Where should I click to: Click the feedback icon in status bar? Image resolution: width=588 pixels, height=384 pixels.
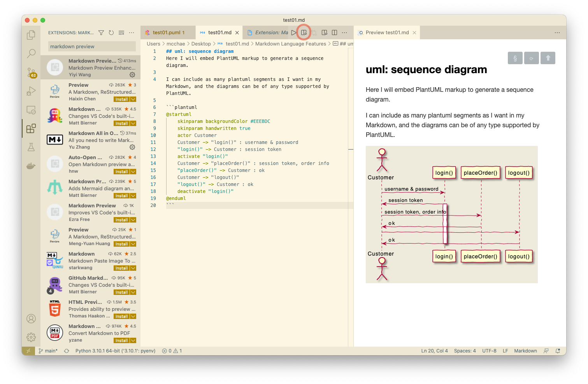tap(546, 351)
